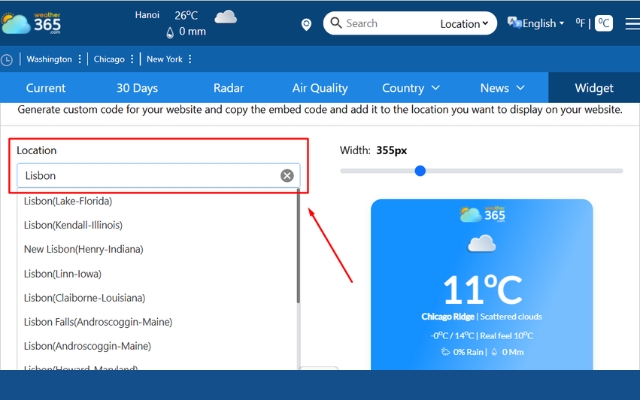Open the Current tab
The image size is (640, 400).
point(46,88)
